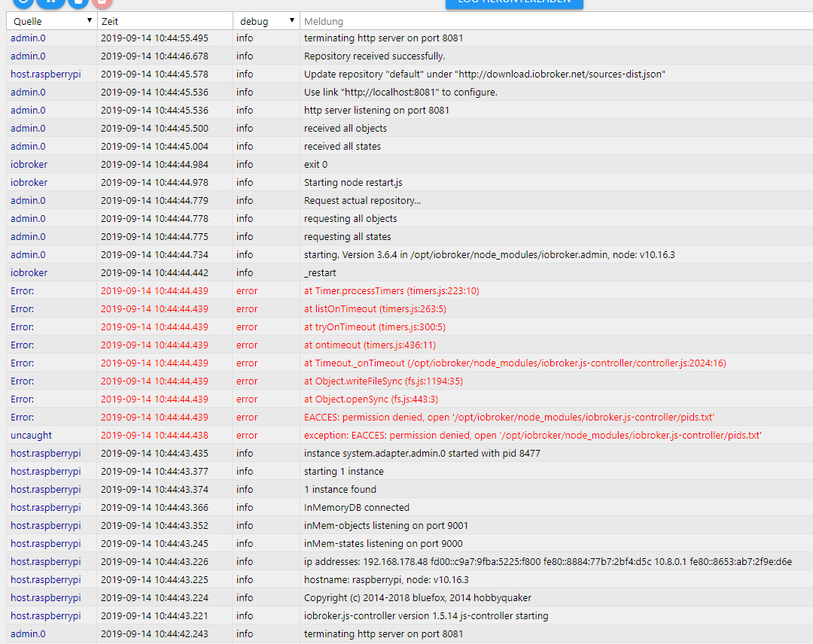This screenshot has height=644, width=813.
Task: Select 'iobroker.js-controller version 1.5.14' message
Action: (x=426, y=616)
